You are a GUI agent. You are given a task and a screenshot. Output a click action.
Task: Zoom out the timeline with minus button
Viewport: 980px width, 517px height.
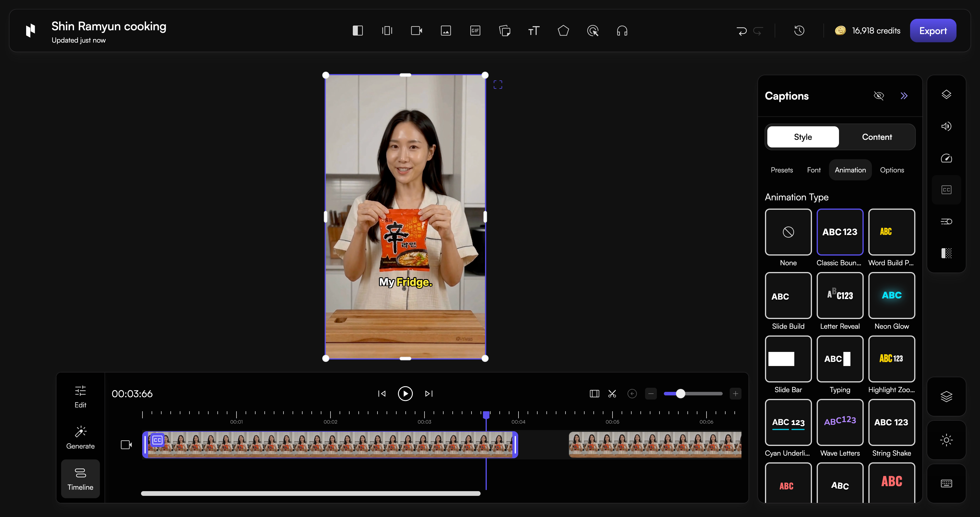point(651,393)
